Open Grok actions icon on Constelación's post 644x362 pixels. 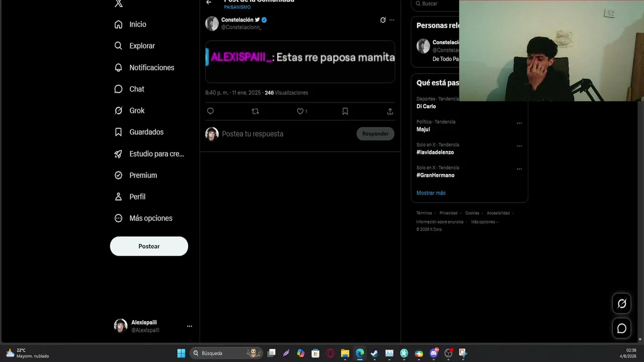(383, 20)
